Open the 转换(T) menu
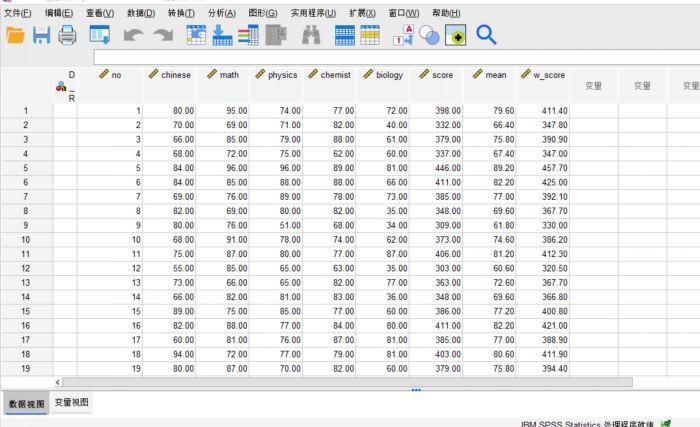Viewport: 700px width, 427px height. 181,13
